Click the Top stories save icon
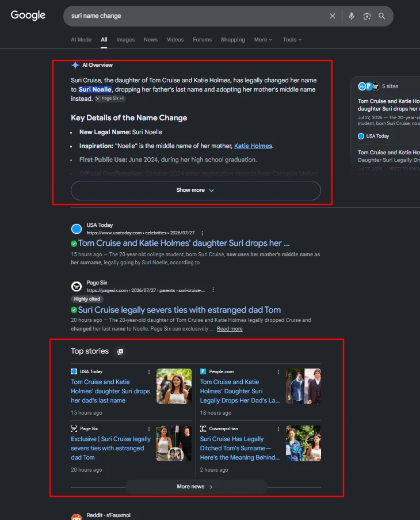The height and width of the screenshot is (520, 420). [x=120, y=351]
